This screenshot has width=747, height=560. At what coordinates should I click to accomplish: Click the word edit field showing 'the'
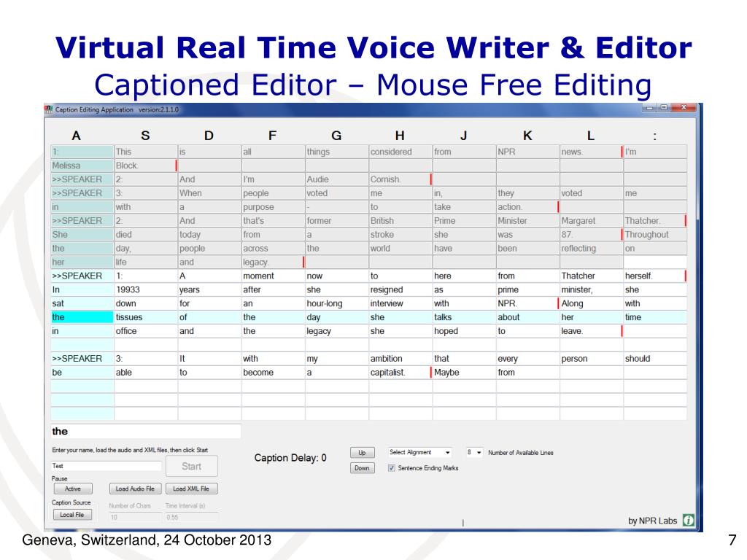click(x=146, y=432)
